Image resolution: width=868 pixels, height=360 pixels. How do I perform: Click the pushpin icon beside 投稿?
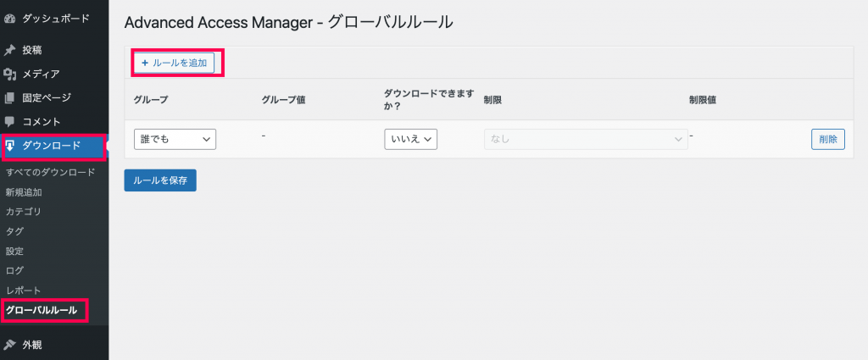tap(9, 50)
